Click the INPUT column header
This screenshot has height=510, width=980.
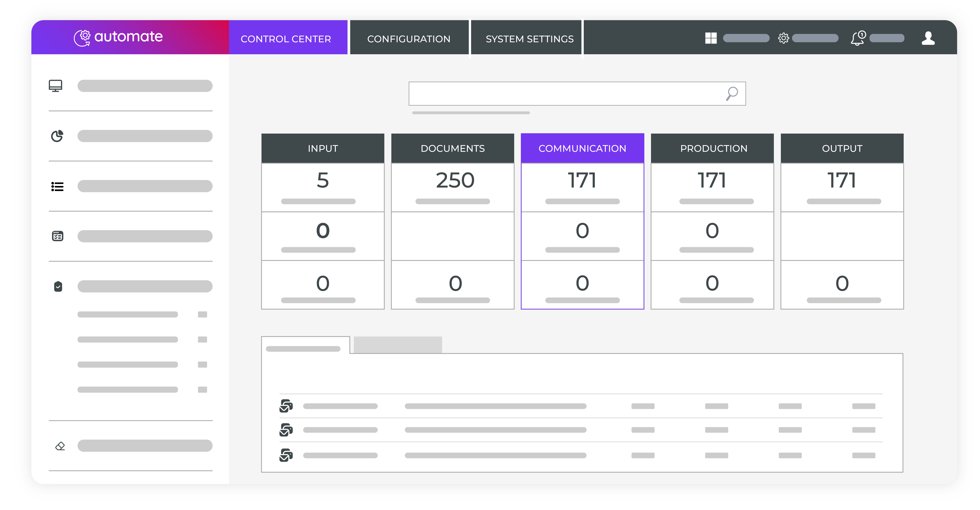pyautogui.click(x=323, y=148)
